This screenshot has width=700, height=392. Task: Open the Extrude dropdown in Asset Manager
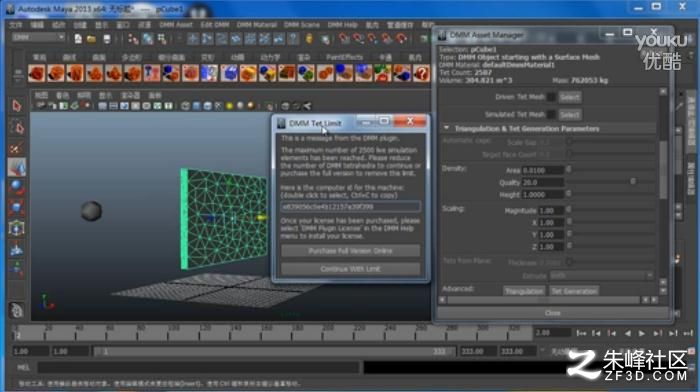point(601,275)
